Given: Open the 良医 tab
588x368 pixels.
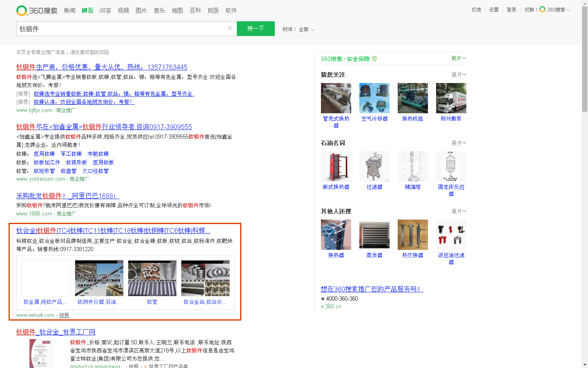Looking at the screenshot, I should click(x=213, y=11).
